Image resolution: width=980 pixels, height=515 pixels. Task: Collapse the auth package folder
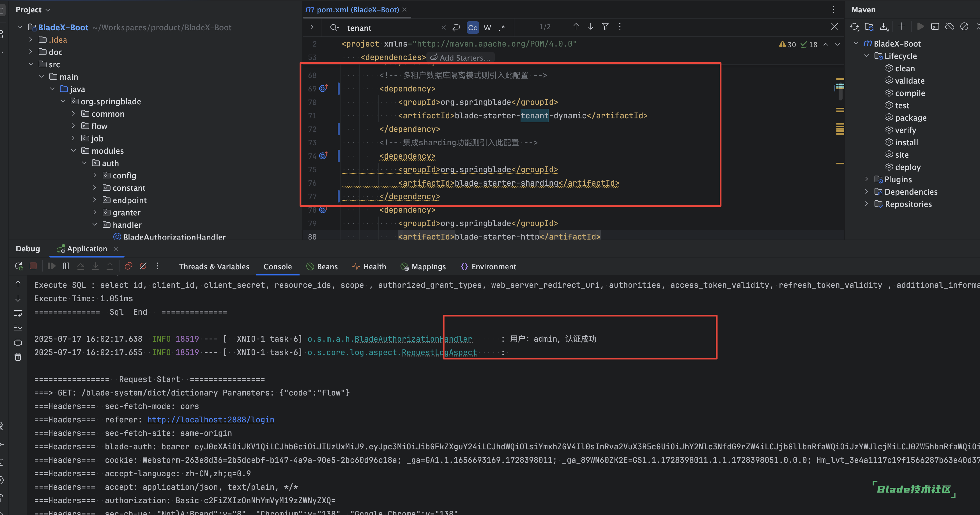tap(84, 163)
